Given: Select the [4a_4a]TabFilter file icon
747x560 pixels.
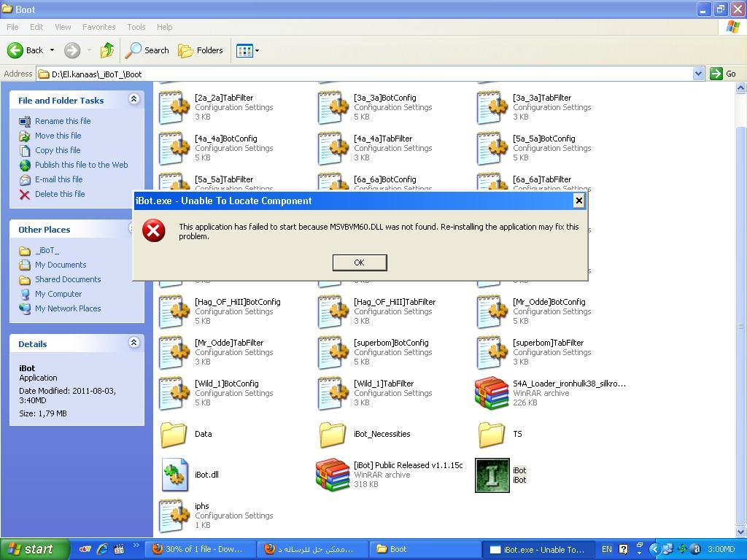Looking at the screenshot, I should (333, 148).
